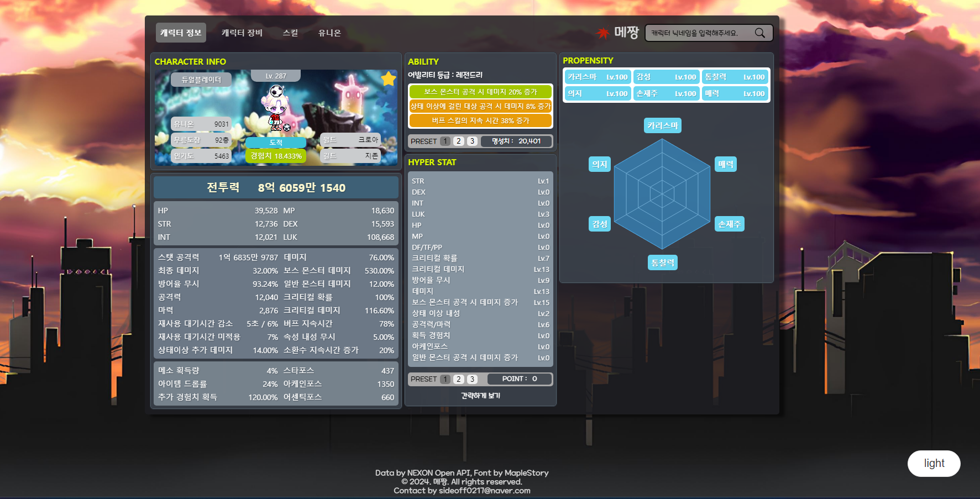The image size is (980, 499).
Task: Click 간략하게 보기 to collapse hyper stats
Action: tap(480, 396)
